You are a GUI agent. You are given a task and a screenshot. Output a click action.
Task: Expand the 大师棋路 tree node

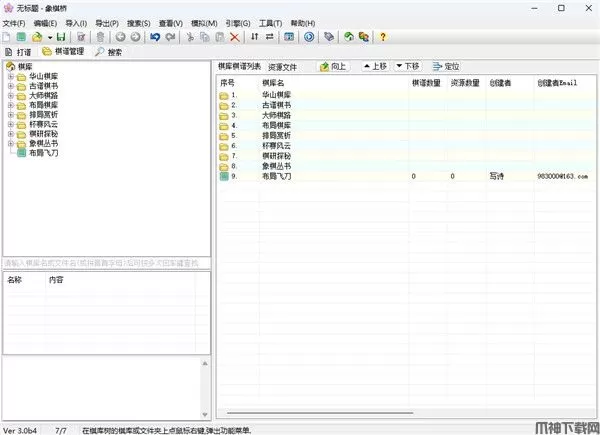[x=11, y=95]
